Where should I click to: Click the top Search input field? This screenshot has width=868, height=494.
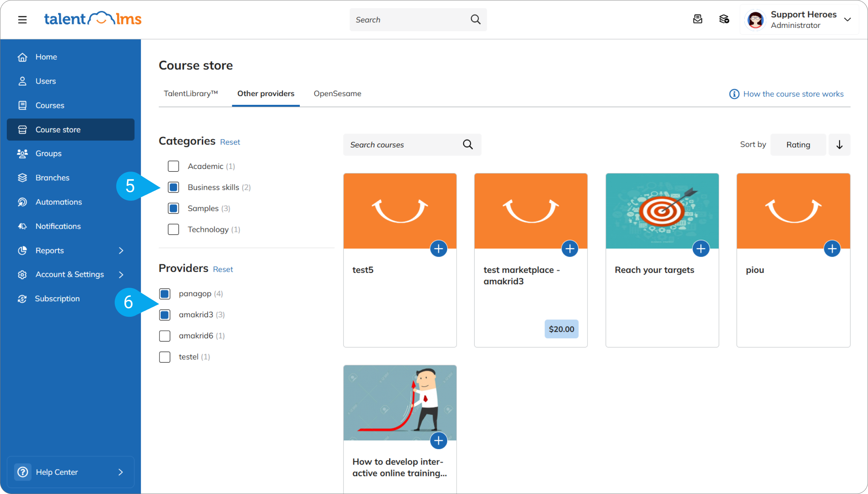(418, 20)
